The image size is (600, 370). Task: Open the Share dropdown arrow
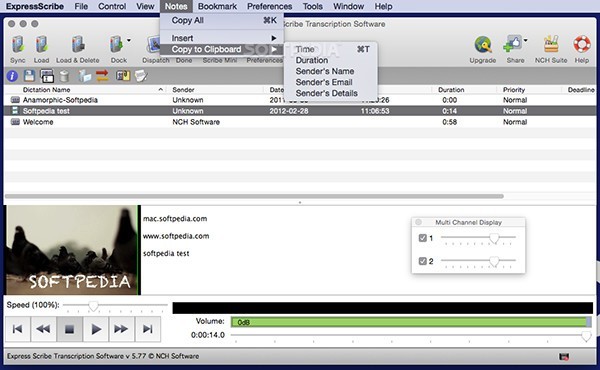coord(526,40)
